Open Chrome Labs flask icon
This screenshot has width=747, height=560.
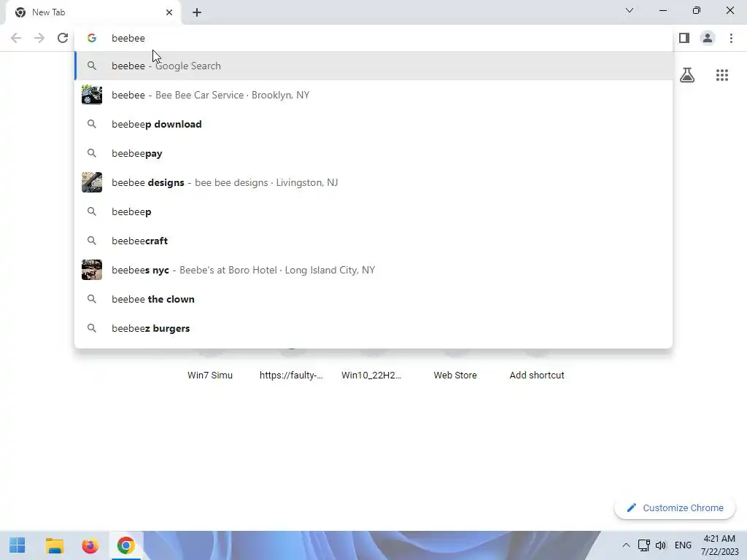point(687,75)
